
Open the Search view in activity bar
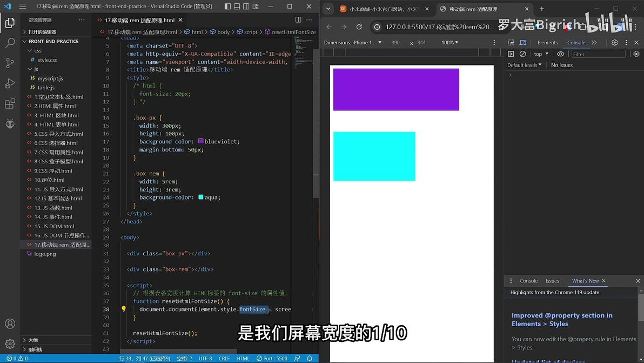point(10,43)
